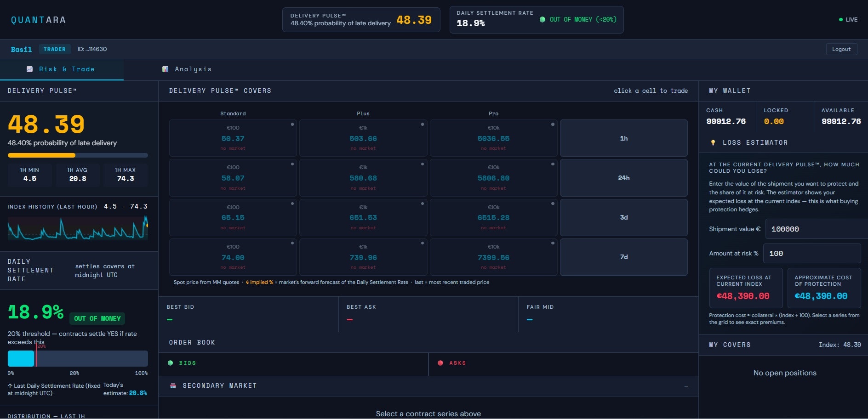Switch to the Analysis tab

187,69
